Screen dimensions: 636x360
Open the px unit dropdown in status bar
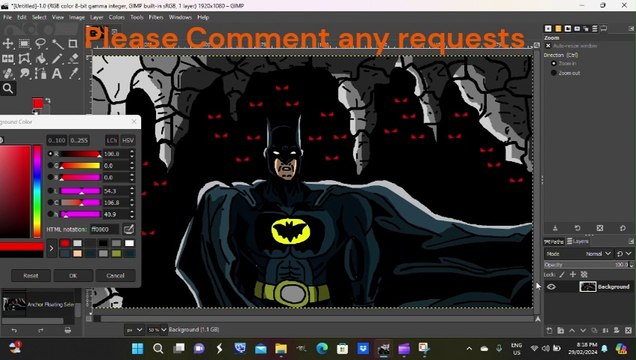click(134, 330)
